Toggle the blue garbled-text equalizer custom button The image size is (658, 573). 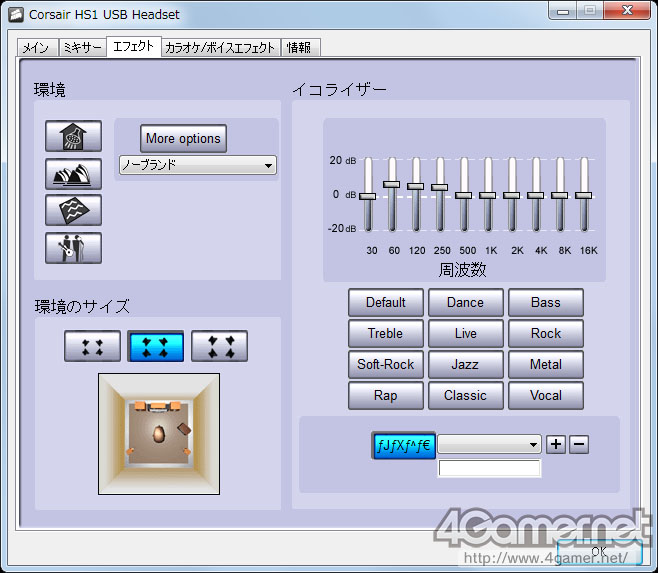[x=404, y=445]
